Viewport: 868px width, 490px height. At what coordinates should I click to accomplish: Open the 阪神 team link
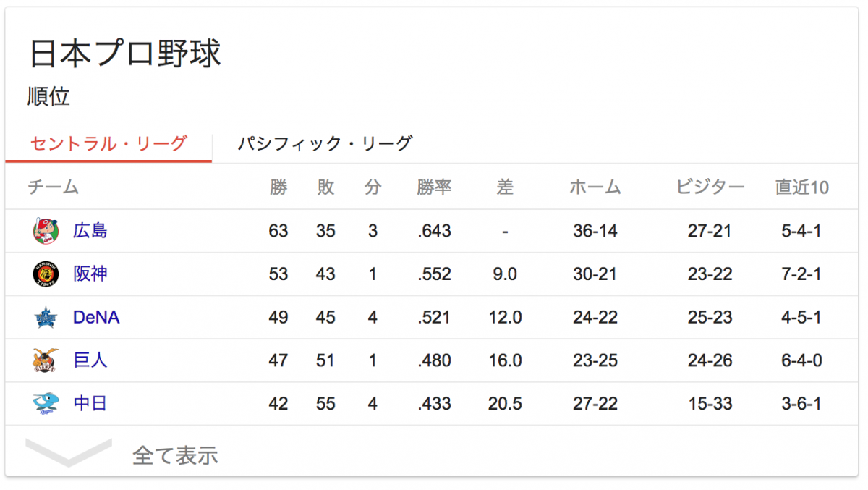coord(90,274)
